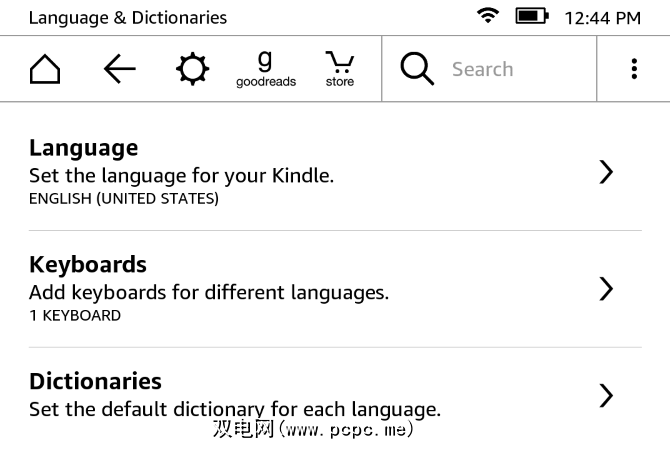670x452 pixels.
Task: Go back using the arrow icon
Action: 119,69
